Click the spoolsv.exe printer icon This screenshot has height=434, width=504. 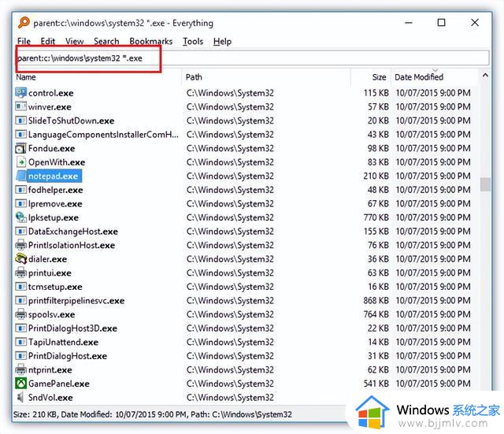(21, 314)
